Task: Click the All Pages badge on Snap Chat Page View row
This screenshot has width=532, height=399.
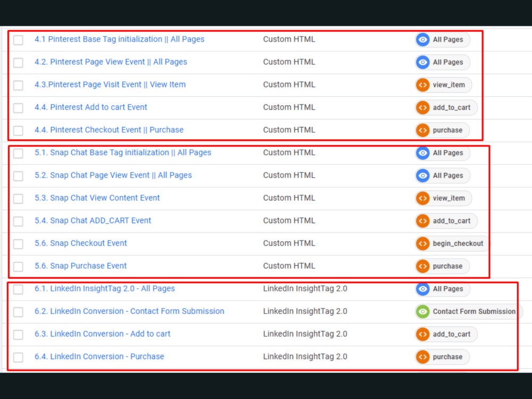Action: (443, 176)
